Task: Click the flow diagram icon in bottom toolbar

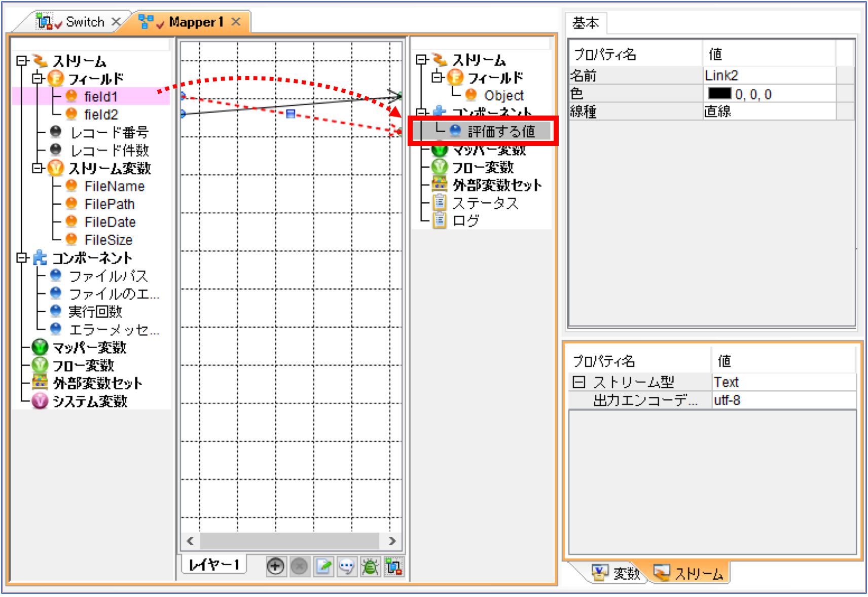Action: (393, 566)
